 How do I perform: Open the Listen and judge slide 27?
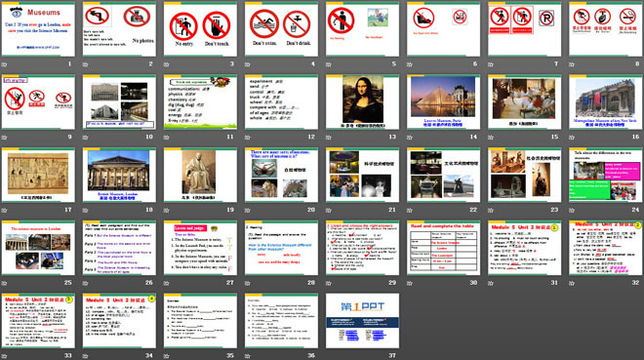tap(200, 248)
